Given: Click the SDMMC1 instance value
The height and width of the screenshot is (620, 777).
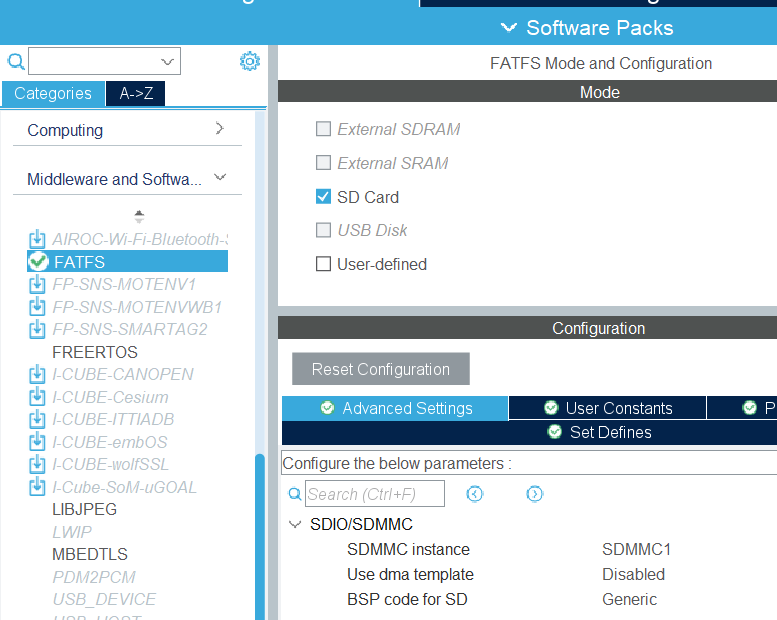Looking at the screenshot, I should click(x=636, y=549).
